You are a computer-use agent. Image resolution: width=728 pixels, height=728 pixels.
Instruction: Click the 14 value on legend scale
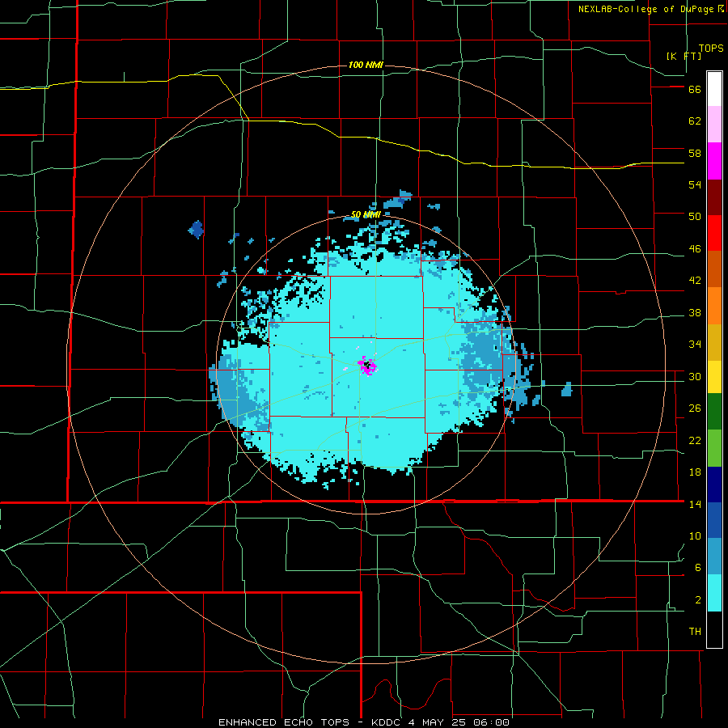695,504
